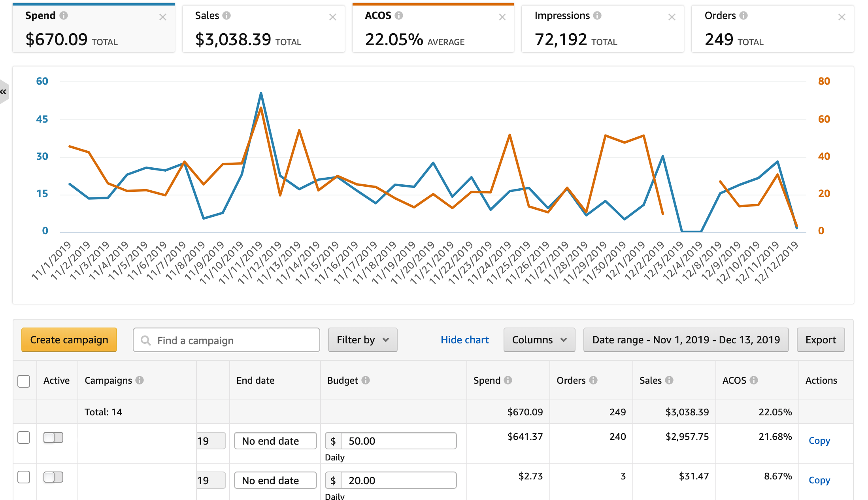Open the Columns dropdown
868x500 pixels.
pyautogui.click(x=539, y=340)
